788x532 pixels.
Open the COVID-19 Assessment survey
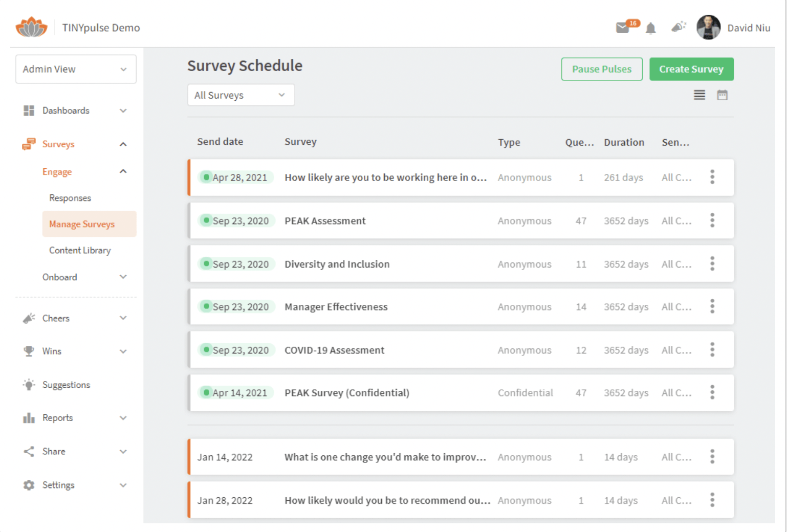(x=335, y=350)
